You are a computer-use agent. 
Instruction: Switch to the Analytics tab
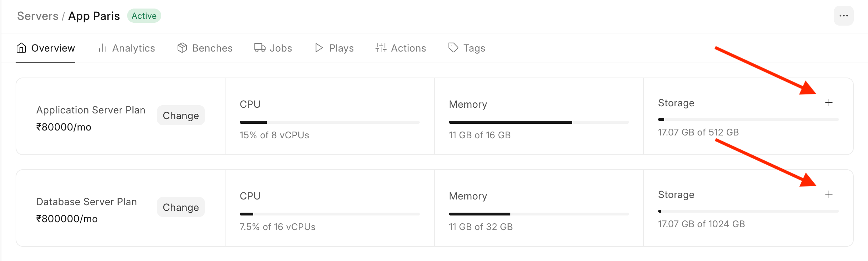[127, 48]
